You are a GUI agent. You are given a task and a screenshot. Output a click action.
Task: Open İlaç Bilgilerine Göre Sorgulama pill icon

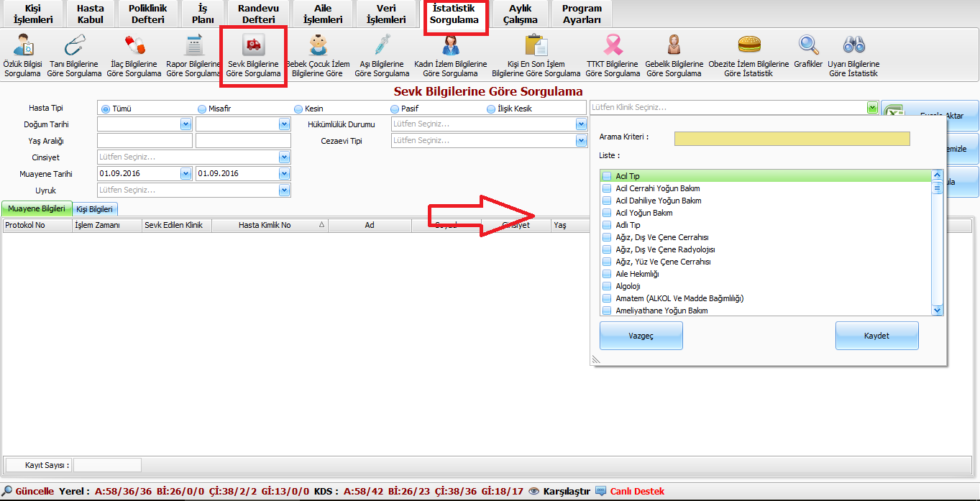point(134,46)
